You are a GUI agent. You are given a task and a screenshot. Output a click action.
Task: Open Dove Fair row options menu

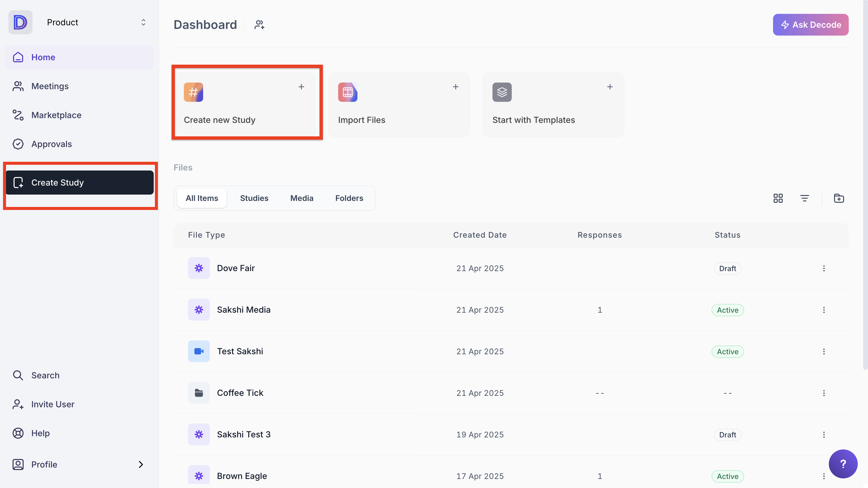pos(823,268)
